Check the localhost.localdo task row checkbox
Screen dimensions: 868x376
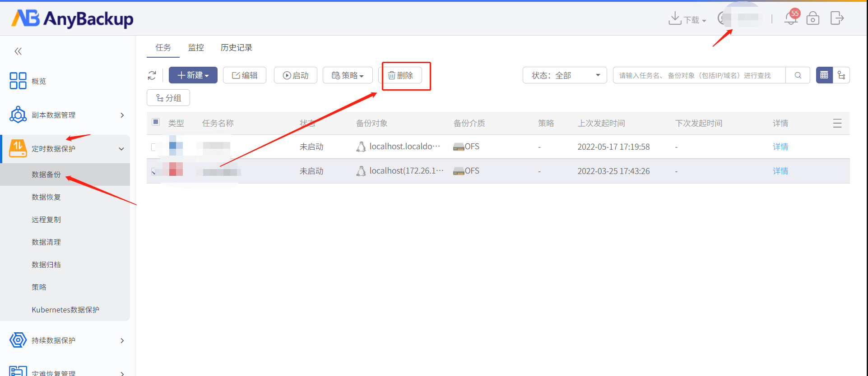tap(154, 147)
